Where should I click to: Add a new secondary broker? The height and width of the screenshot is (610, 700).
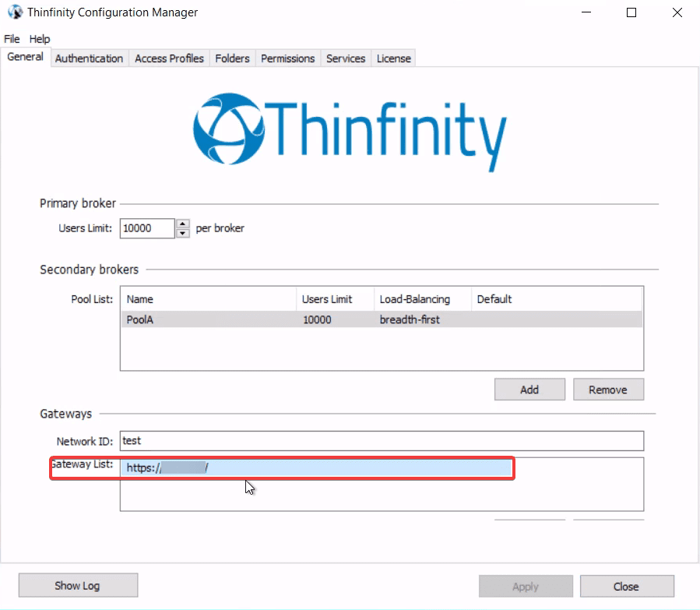tap(529, 389)
